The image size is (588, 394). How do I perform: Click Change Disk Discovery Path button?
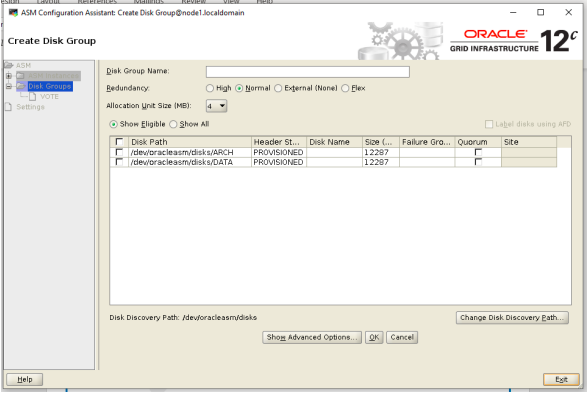click(x=512, y=318)
